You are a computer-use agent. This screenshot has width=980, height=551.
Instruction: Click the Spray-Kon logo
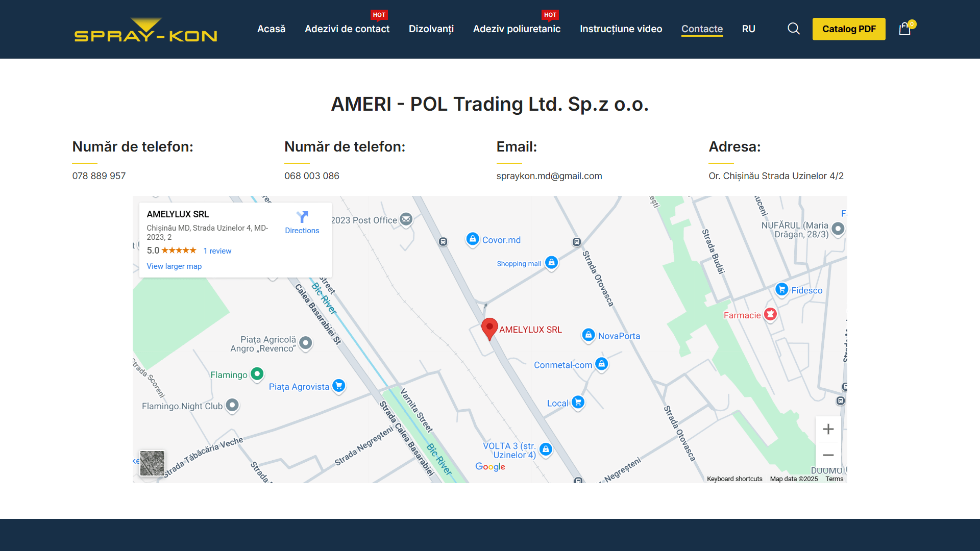click(146, 30)
